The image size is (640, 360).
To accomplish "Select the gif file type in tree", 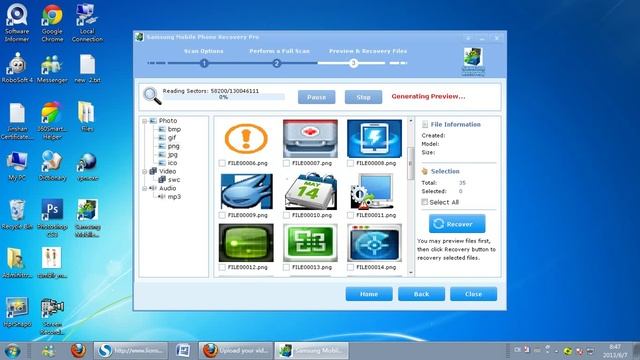I will tap(172, 138).
